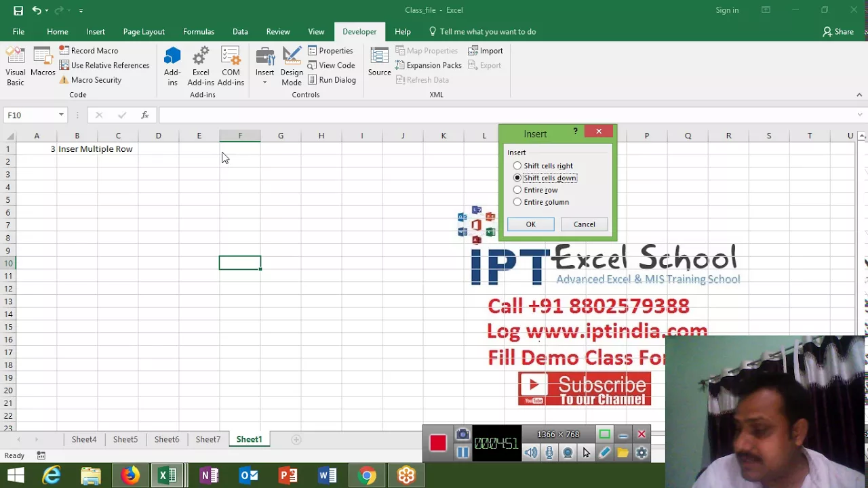
Task: Open the XML Source pane
Action: coord(380,62)
